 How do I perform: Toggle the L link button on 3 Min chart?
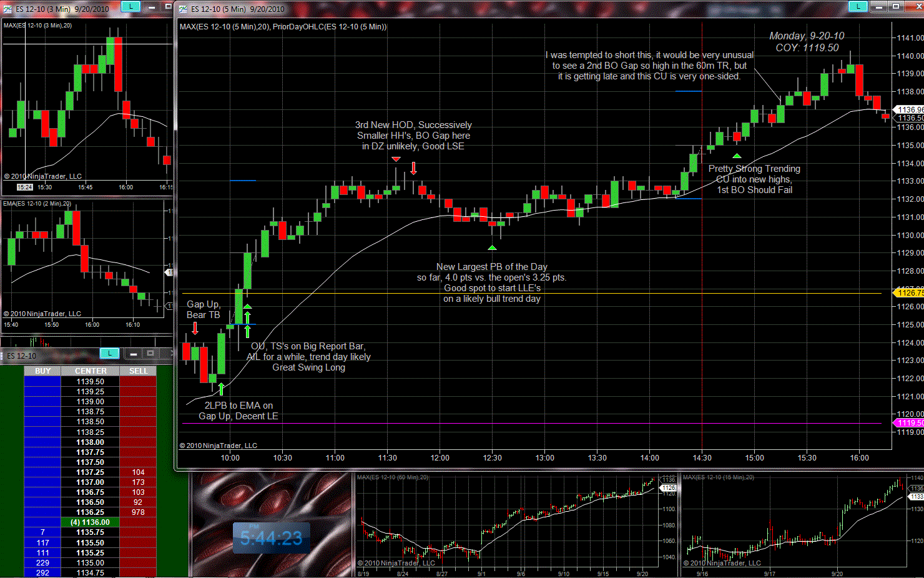pos(130,6)
